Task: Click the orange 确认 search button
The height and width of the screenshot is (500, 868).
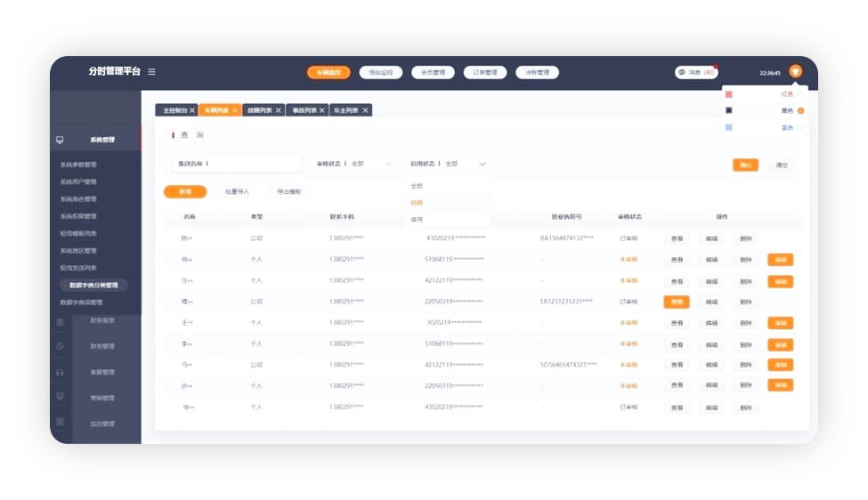Action: (746, 165)
